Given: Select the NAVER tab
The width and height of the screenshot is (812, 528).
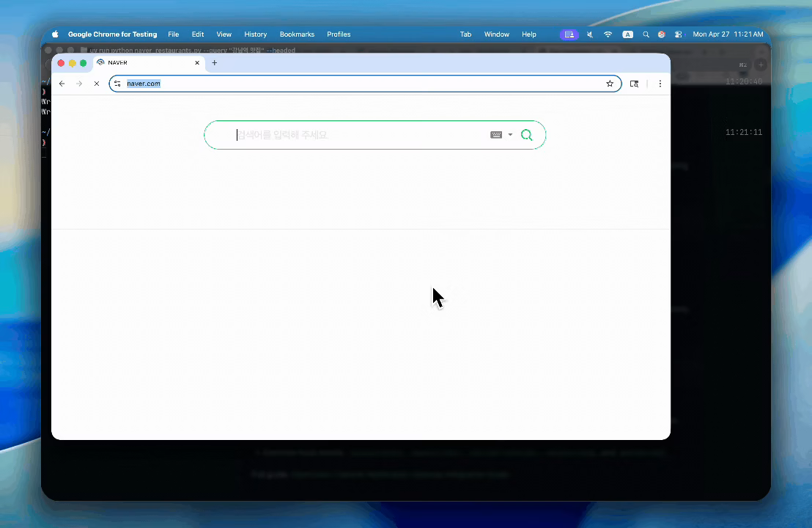Looking at the screenshot, I should 150,62.
